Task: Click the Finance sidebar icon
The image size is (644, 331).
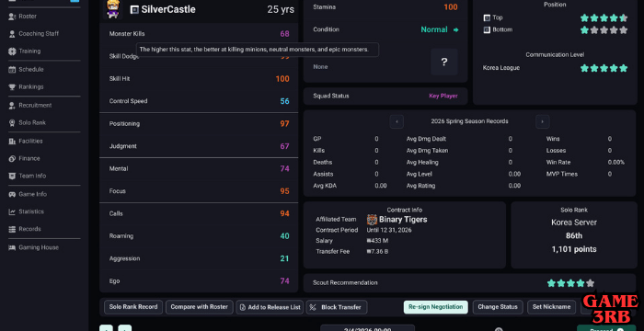Action: [x=12, y=158]
